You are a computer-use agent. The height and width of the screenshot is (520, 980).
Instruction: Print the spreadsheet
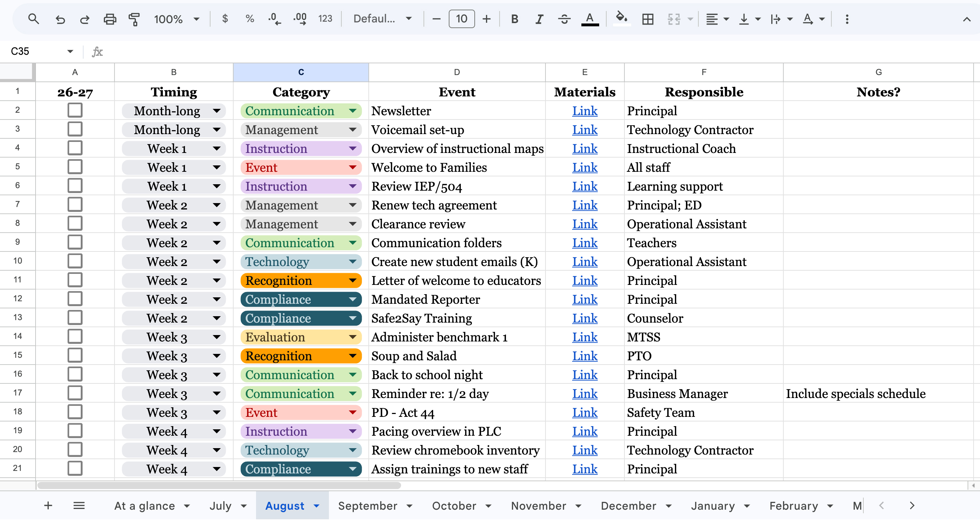coord(110,18)
